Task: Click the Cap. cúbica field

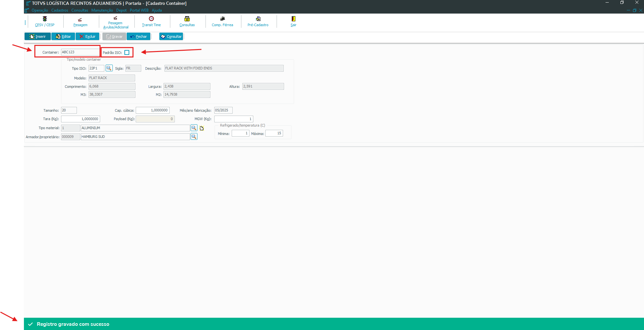Action: (153, 110)
